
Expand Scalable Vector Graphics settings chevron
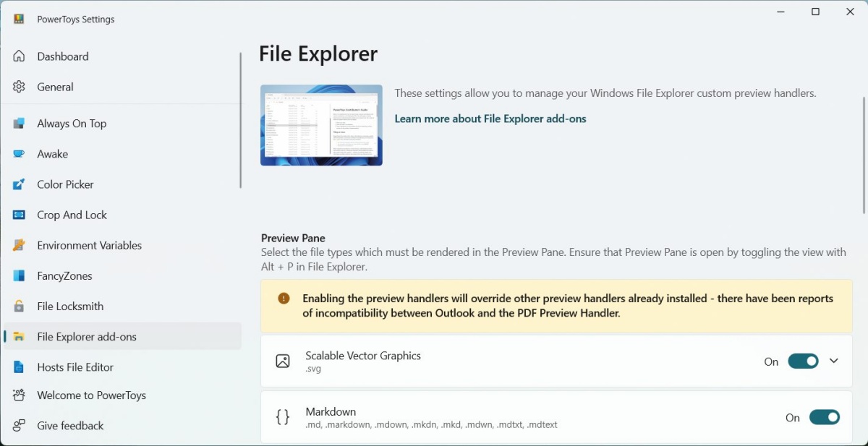(834, 361)
